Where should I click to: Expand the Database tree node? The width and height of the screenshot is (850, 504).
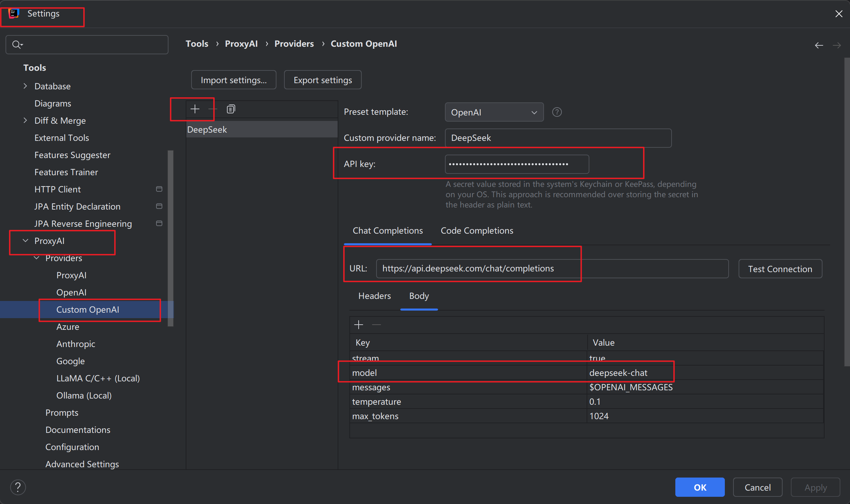pyautogui.click(x=25, y=86)
